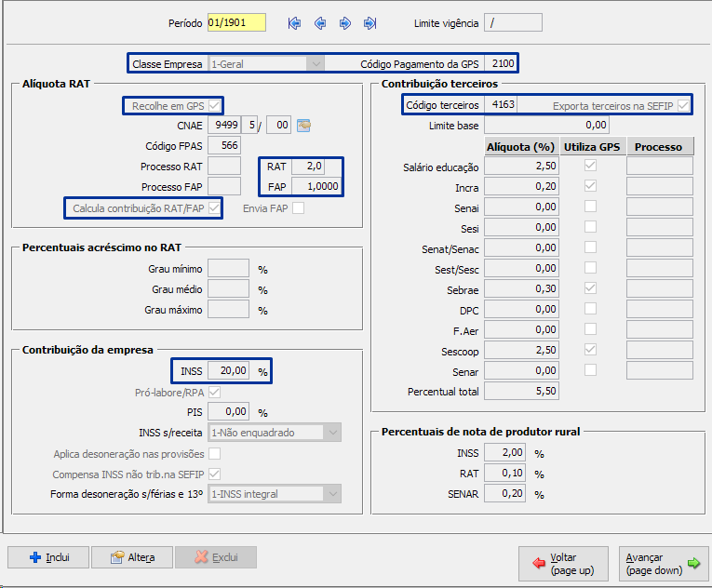
Task: Go to next period arrow
Action: pyautogui.click(x=345, y=23)
